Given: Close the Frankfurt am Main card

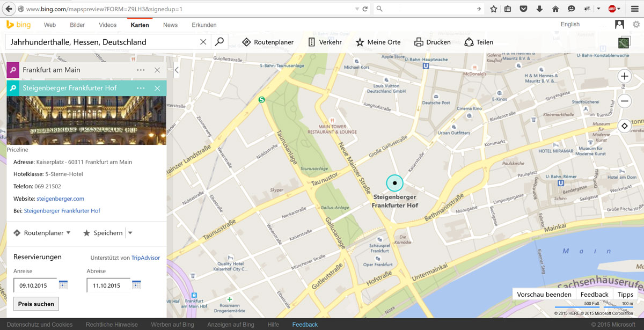Looking at the screenshot, I should 157,70.
